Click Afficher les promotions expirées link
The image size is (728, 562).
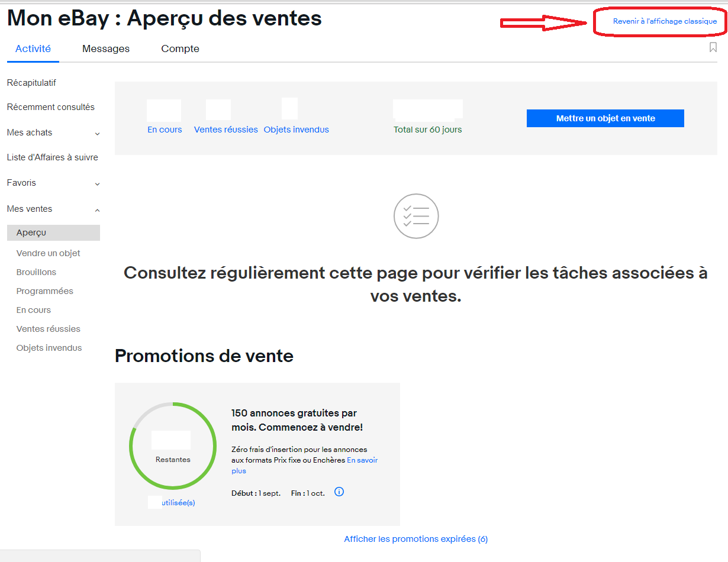coord(415,539)
